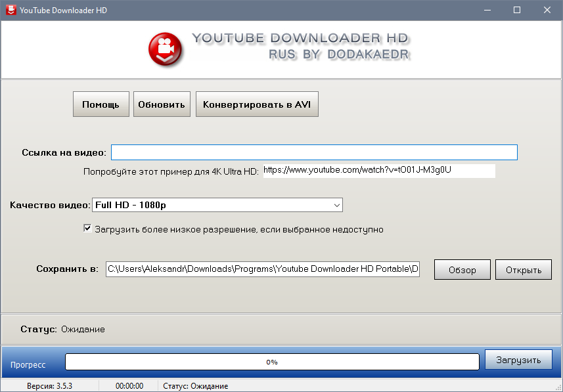
Task: Click the Версия: 3.5.3 status bar section
Action: 49,386
